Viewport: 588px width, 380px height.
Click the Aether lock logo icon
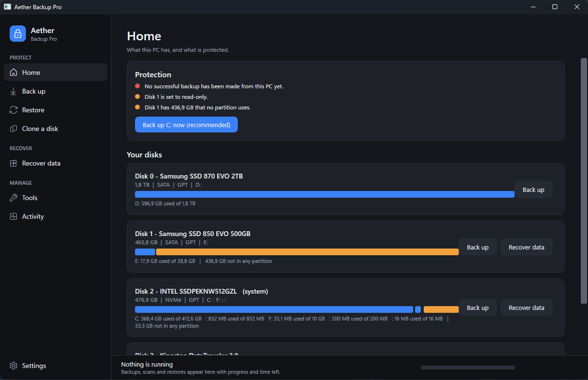click(18, 34)
